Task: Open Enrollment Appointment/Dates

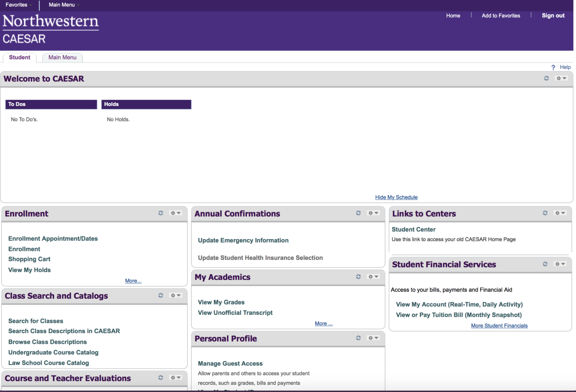Action: (x=53, y=239)
